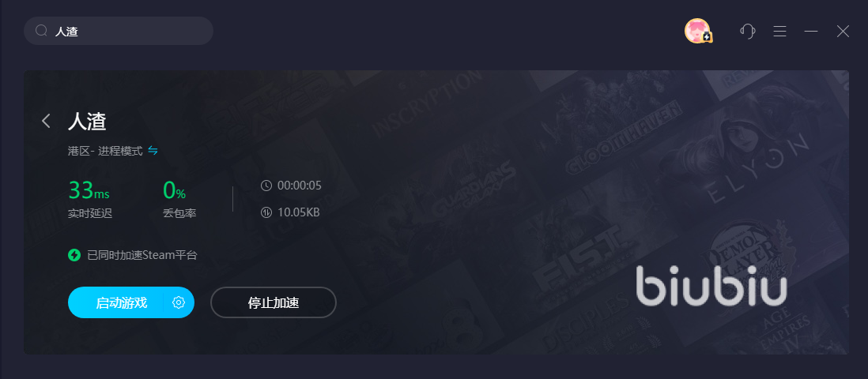Click the 启动游戏 launch button
Viewport: 868px width, 379px height.
(121, 302)
